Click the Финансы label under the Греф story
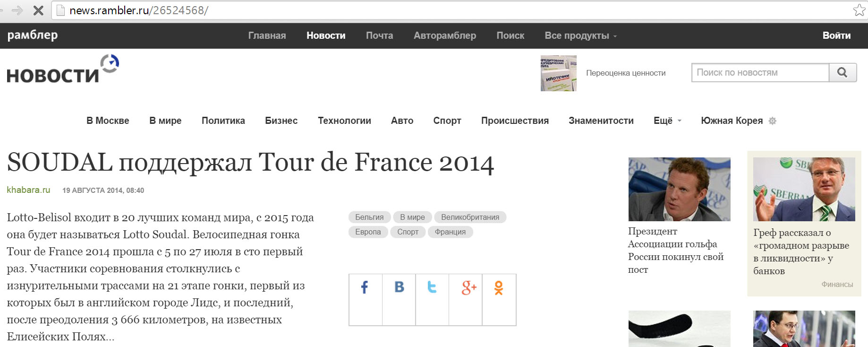This screenshot has width=868, height=347. (837, 284)
